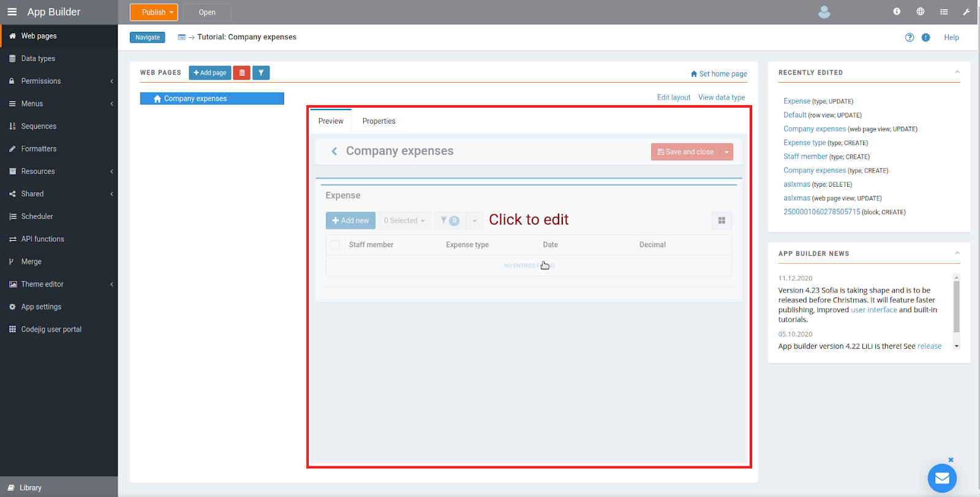Select Web pages in sidebar
Screen dimensions: 980x497
[x=59, y=36]
